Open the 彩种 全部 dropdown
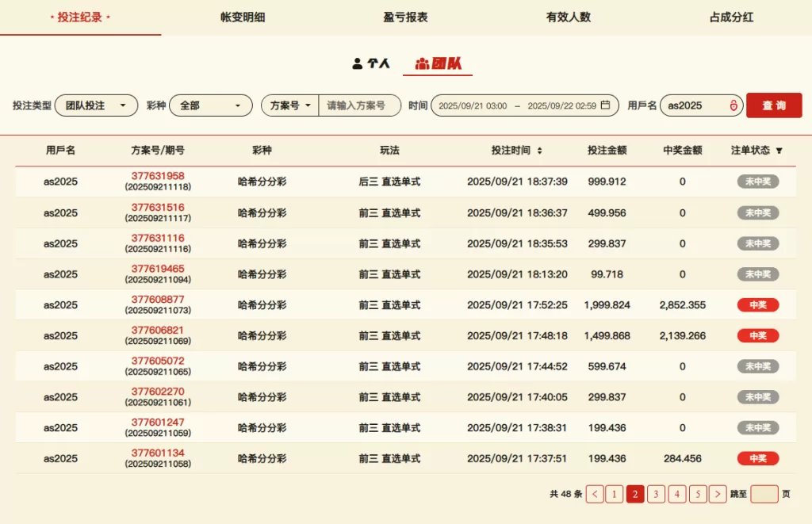This screenshot has height=524, width=812. [210, 105]
